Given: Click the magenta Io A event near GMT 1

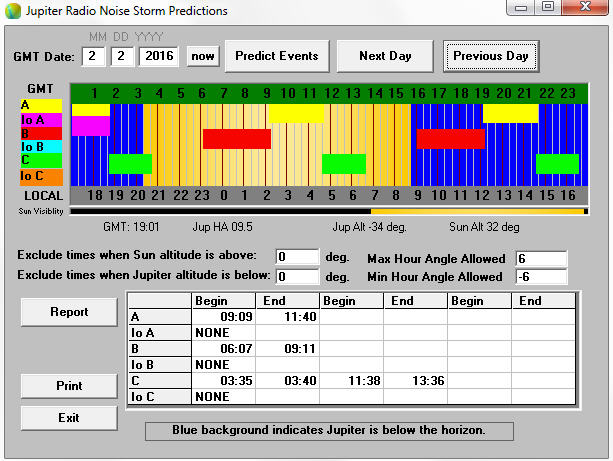Looking at the screenshot, I should 91,126.
